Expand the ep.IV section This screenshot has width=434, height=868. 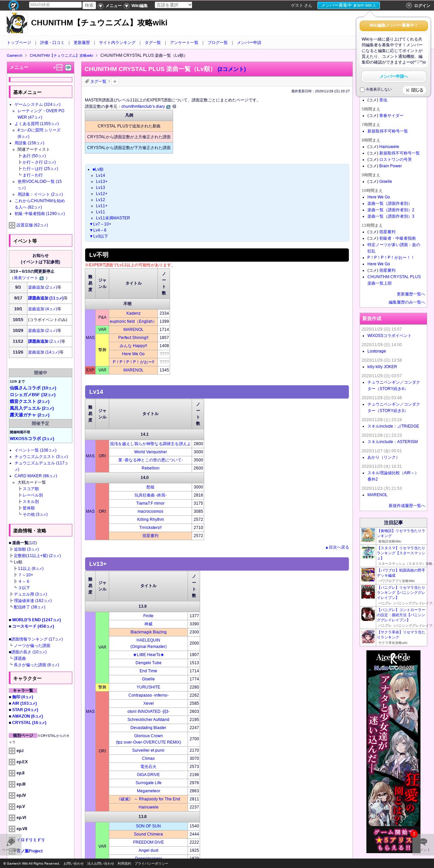point(12,795)
